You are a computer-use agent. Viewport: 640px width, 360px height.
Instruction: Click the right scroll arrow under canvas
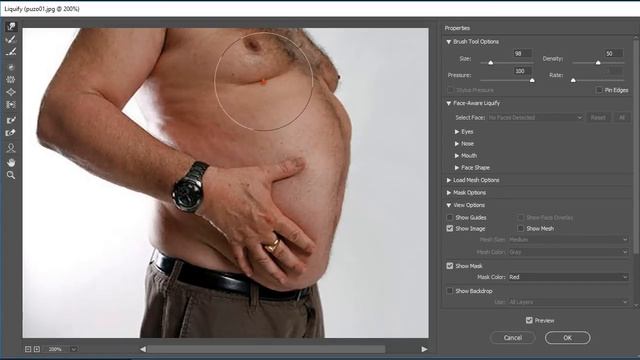click(x=424, y=349)
